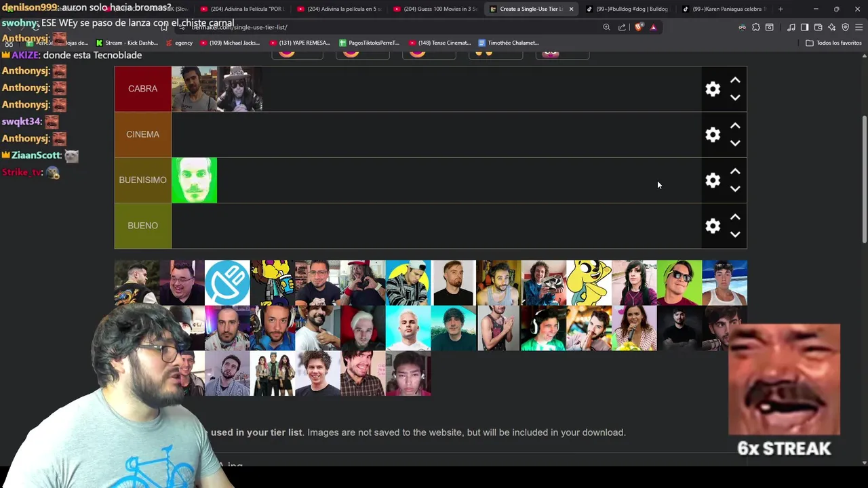Open browser main hamburger menu
The image size is (868, 488).
859,27
